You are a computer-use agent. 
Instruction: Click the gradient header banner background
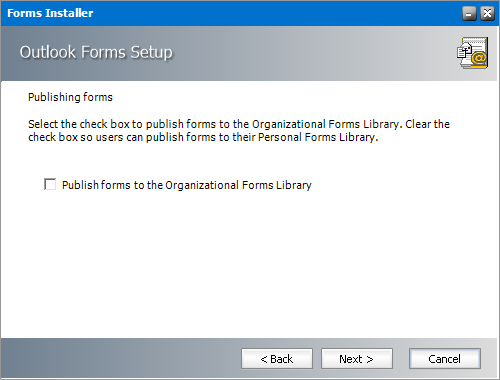(300, 53)
